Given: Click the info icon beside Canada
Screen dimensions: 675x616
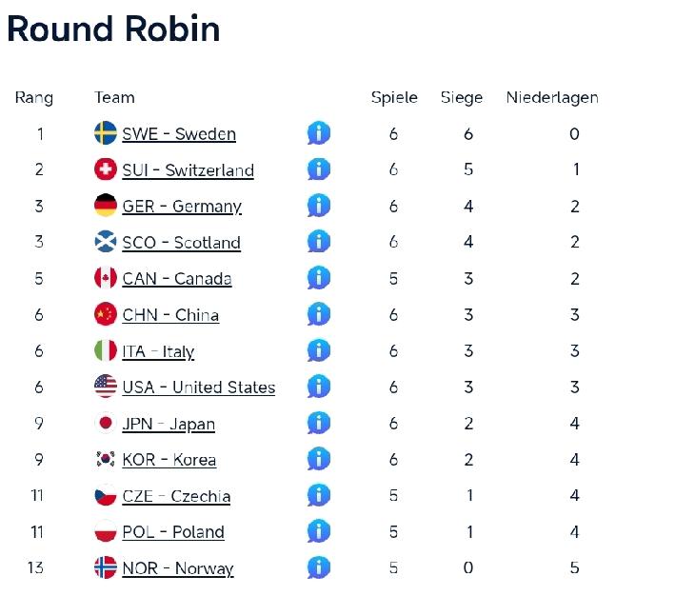Looking at the screenshot, I should click(x=319, y=278).
